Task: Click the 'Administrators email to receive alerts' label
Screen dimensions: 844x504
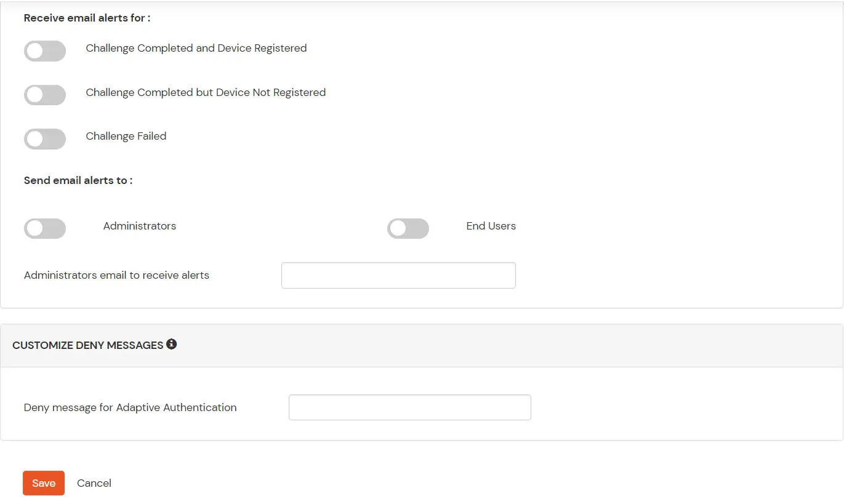Action: pos(116,275)
